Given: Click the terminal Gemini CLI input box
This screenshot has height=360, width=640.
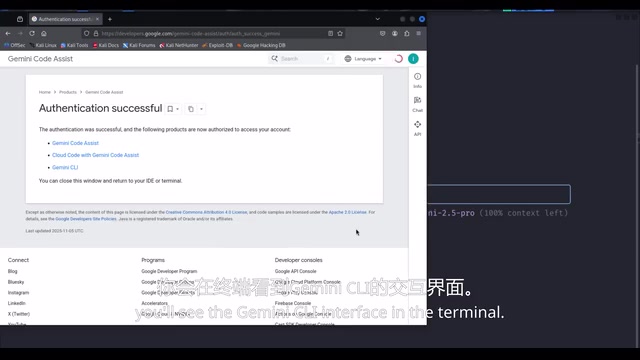Looking at the screenshot, I should 499,194.
